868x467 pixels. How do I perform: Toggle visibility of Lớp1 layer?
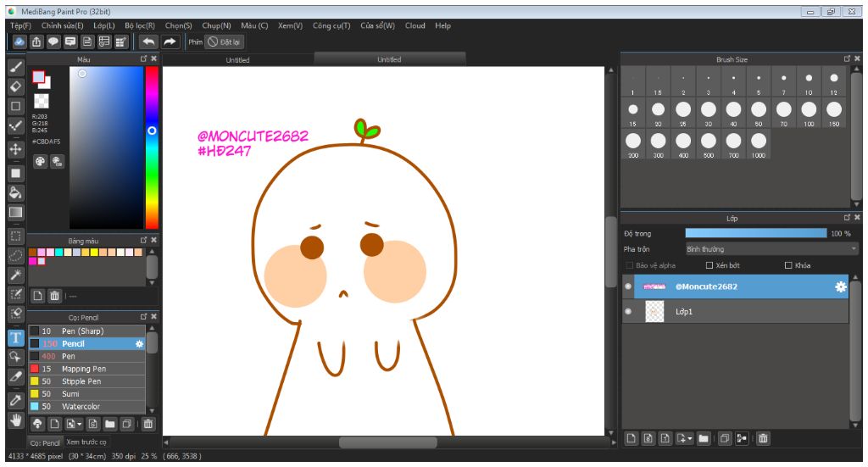click(x=628, y=312)
